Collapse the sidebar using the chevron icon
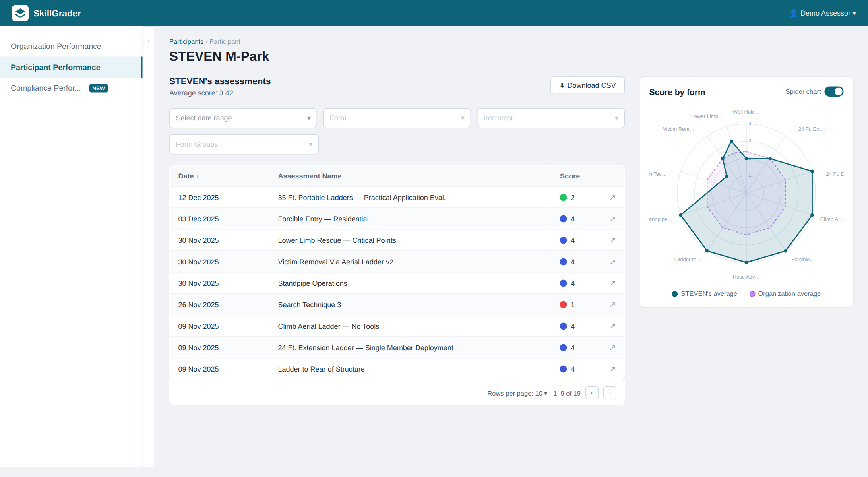 [148, 41]
